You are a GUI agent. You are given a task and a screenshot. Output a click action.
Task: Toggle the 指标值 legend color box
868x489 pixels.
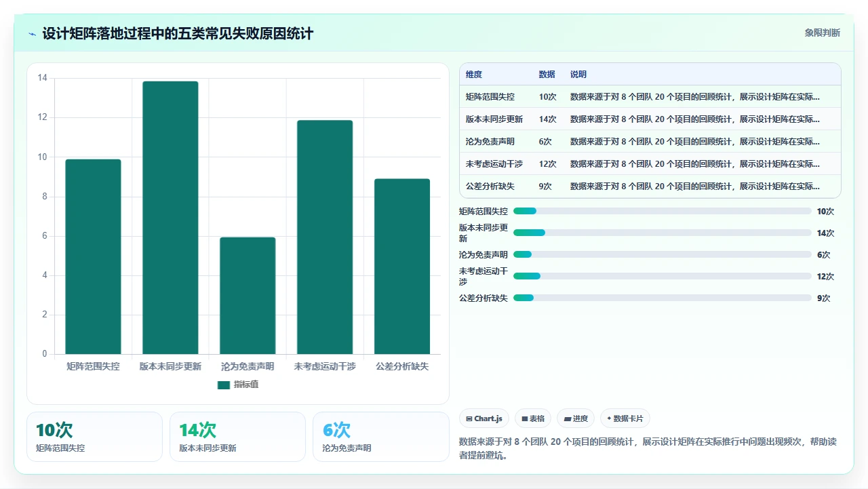pos(224,385)
